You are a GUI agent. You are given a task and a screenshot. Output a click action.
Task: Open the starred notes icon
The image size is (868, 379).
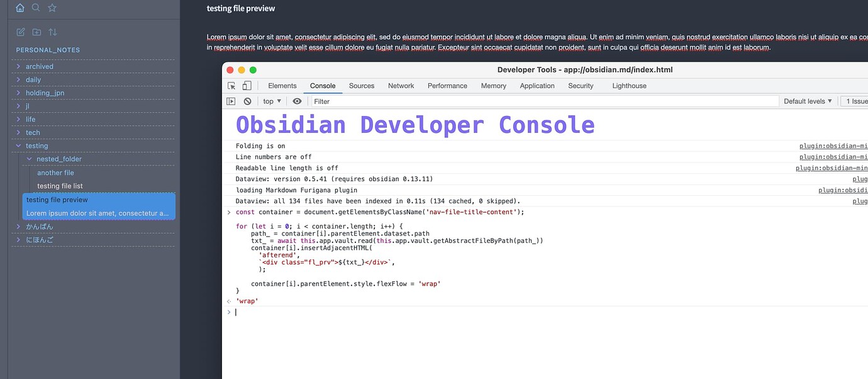(52, 8)
